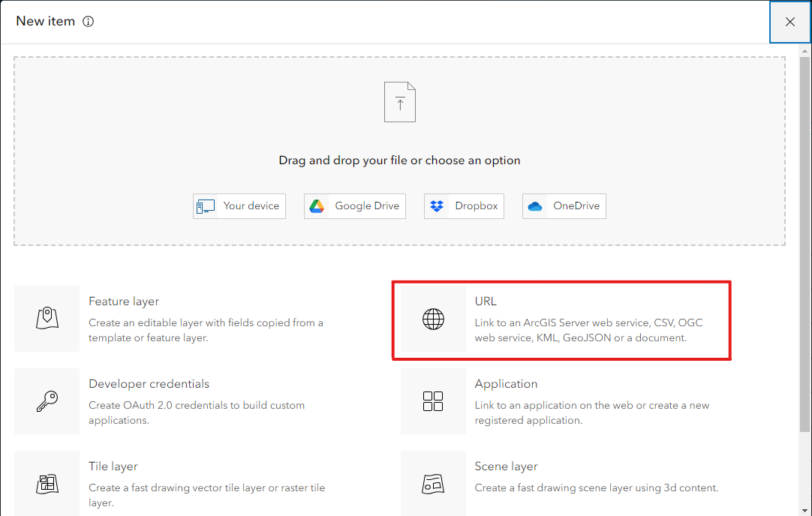Close the New item dialog
Viewport: 812px width, 516px height.
tap(790, 22)
